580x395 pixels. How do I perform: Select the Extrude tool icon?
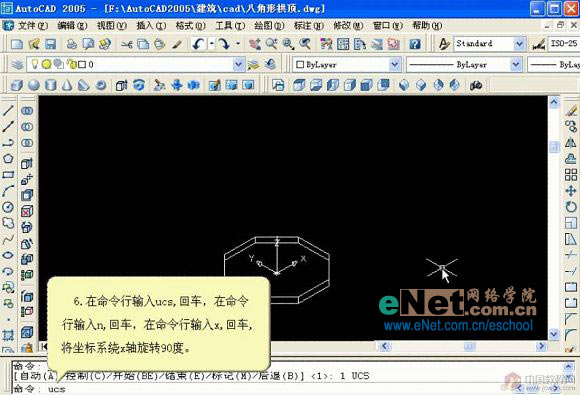click(x=121, y=85)
